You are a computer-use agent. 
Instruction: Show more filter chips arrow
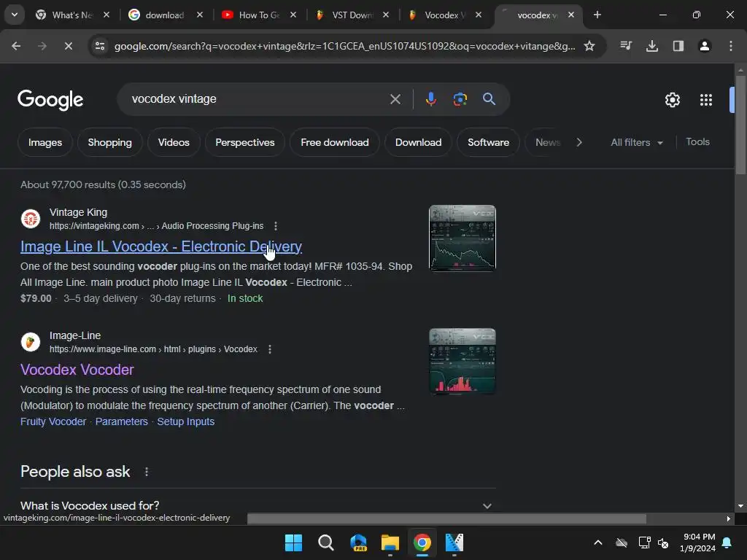pos(578,142)
